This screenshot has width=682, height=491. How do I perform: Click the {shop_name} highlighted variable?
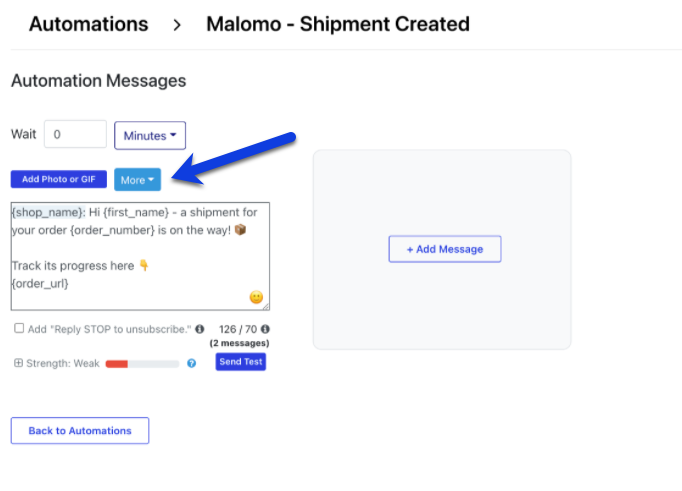[47, 212]
